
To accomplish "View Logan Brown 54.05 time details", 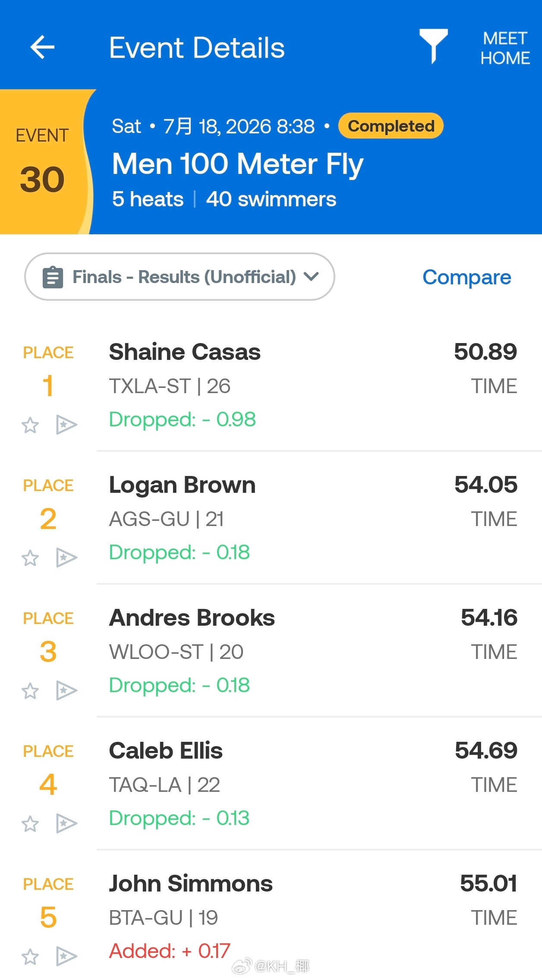I will (485, 485).
